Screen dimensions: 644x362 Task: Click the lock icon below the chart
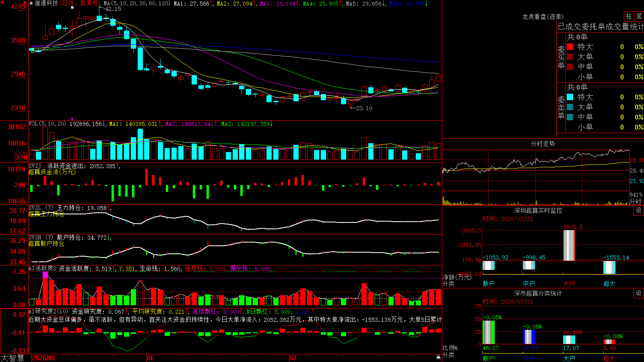(x=438, y=357)
